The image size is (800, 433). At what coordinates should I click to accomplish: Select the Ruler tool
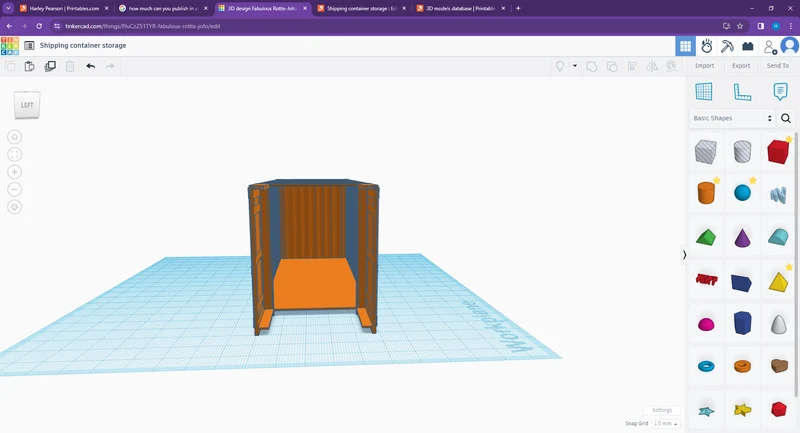[742, 92]
